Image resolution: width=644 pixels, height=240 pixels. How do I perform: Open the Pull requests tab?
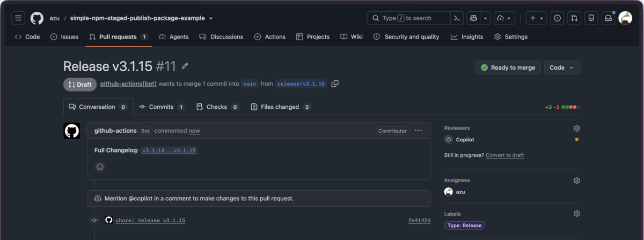click(x=119, y=37)
